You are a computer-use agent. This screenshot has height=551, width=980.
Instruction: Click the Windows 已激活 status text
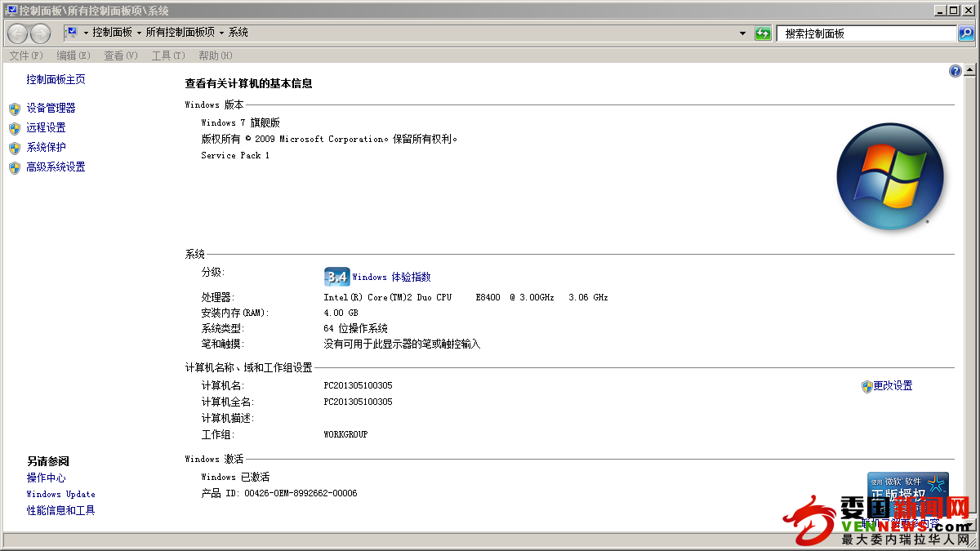pyautogui.click(x=235, y=477)
